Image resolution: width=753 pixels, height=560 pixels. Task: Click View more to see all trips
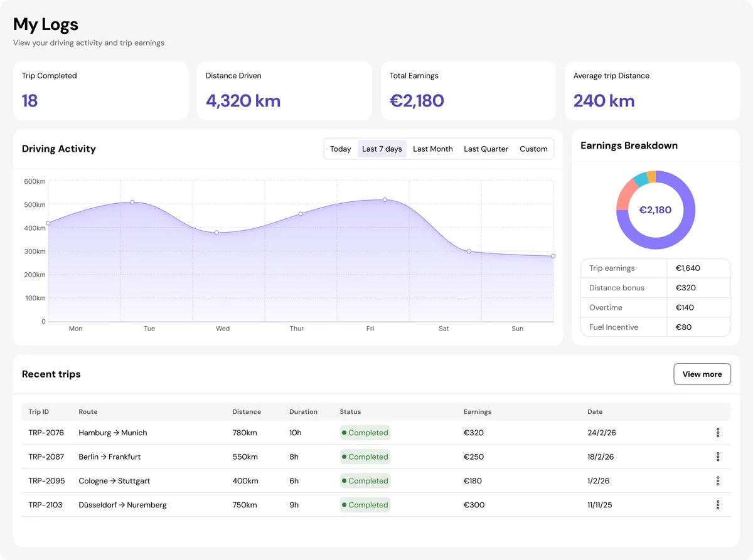(x=702, y=374)
